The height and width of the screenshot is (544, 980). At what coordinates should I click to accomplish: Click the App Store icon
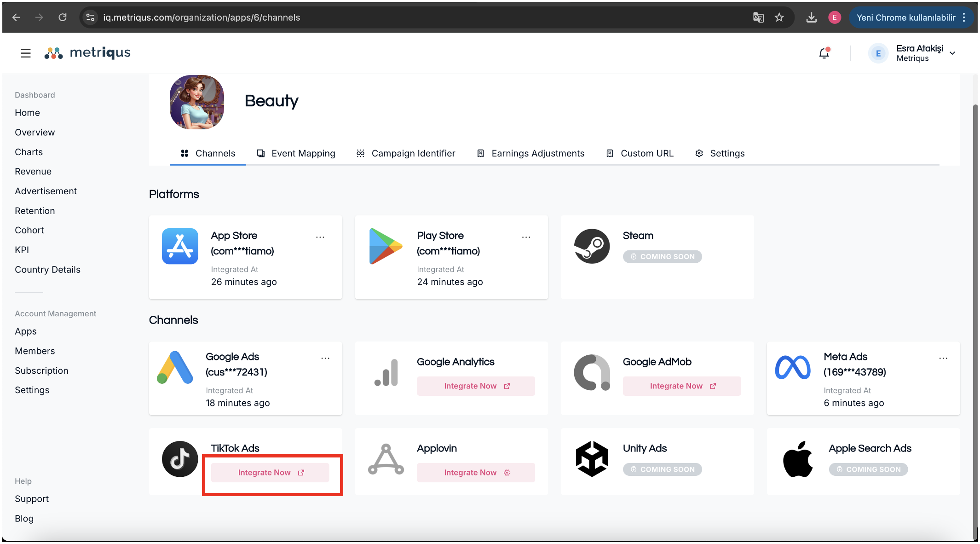[x=180, y=246]
